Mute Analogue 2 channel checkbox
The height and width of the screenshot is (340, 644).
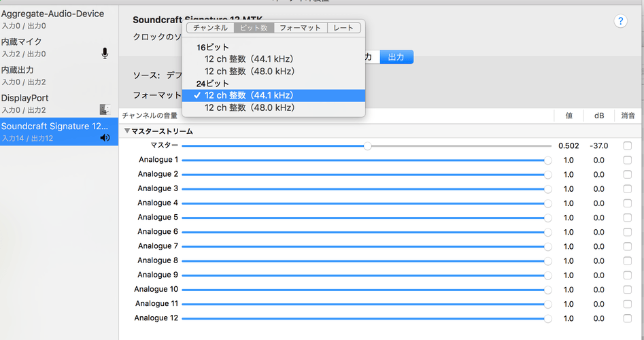pyautogui.click(x=627, y=175)
